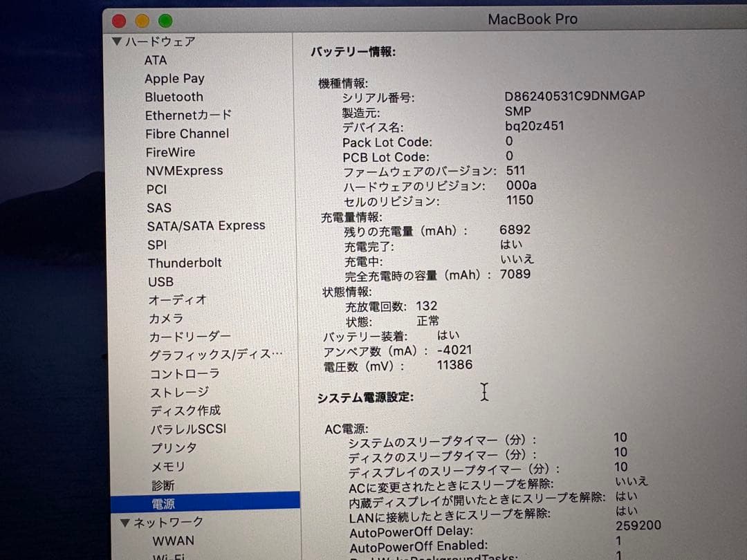Open SATA/SATA Express entry
The image size is (747, 560).
coord(206,225)
